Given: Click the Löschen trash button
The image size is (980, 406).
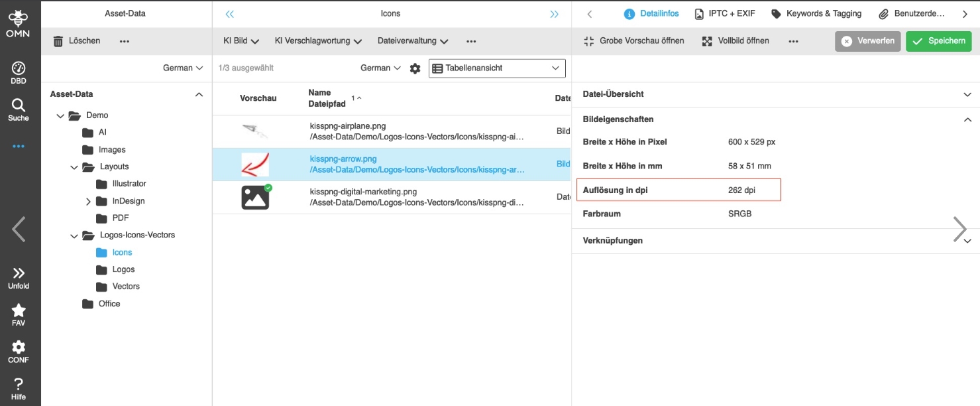Looking at the screenshot, I should (x=77, y=41).
